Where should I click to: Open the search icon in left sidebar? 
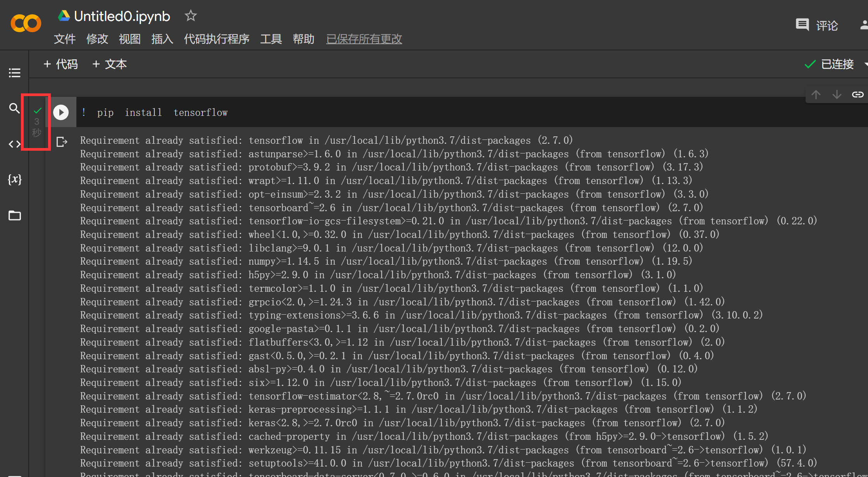coord(14,108)
